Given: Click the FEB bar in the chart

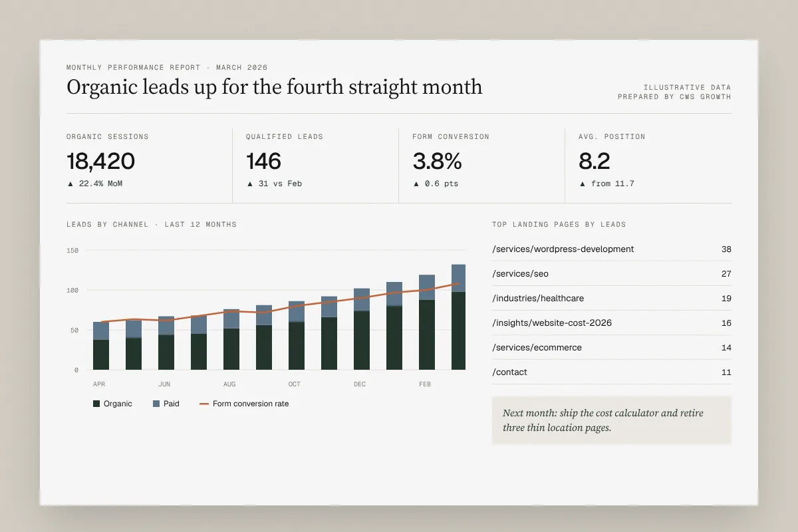Looking at the screenshot, I should (x=427, y=323).
